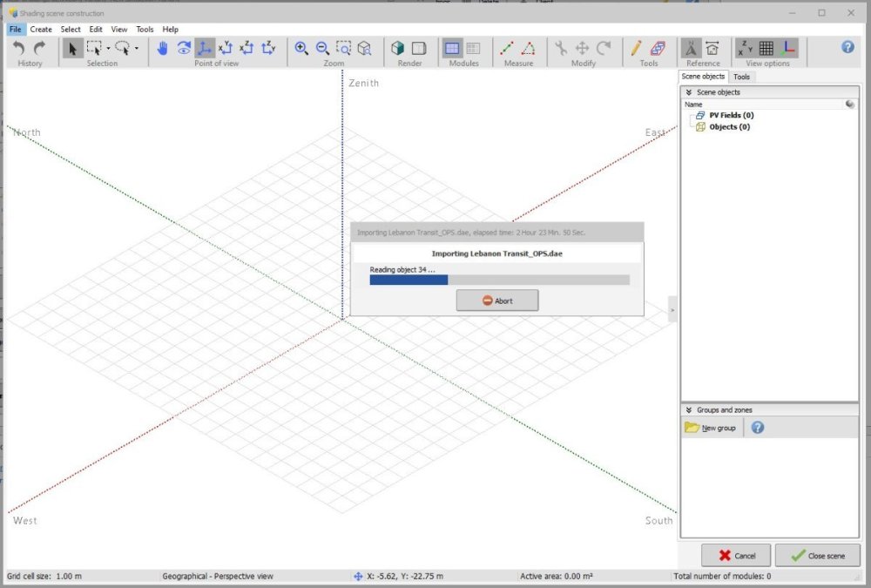The image size is (871, 588).
Task: Activate the zoom-in magnifier tool
Action: click(301, 49)
